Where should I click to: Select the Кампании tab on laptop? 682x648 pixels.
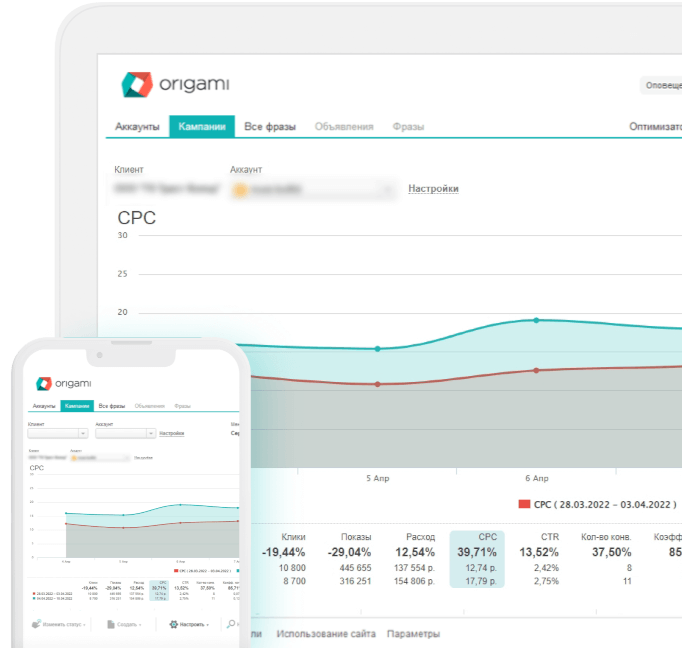(202, 127)
